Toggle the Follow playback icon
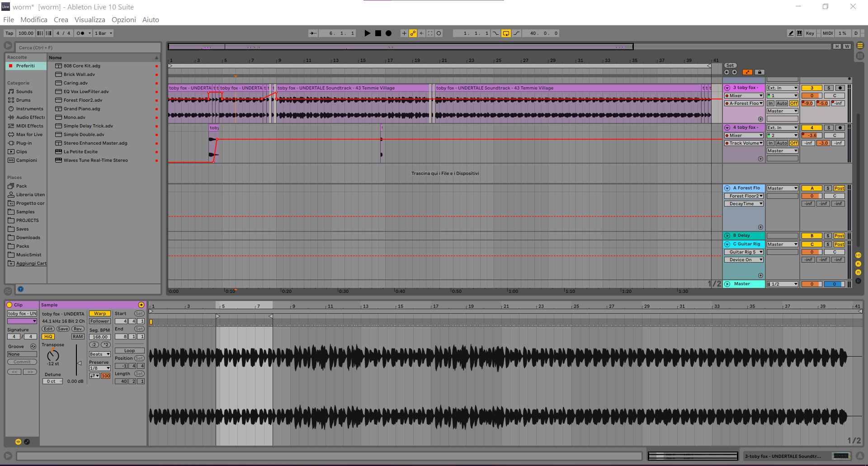This screenshot has height=466, width=868. [x=313, y=33]
